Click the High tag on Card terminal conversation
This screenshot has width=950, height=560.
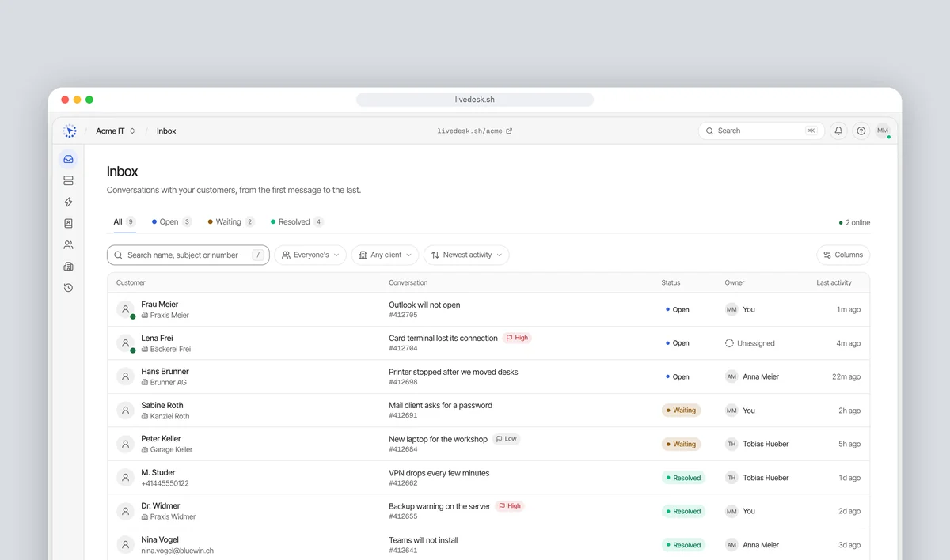(517, 338)
